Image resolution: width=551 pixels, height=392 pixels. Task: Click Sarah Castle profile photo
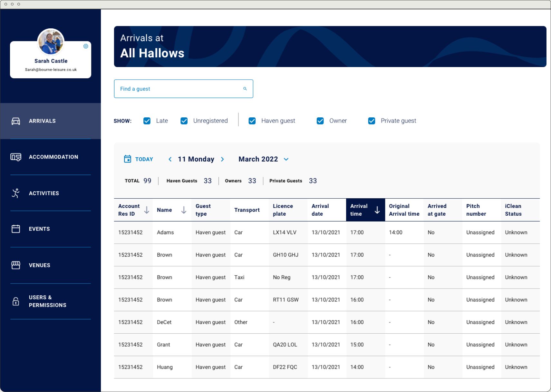[x=51, y=42]
